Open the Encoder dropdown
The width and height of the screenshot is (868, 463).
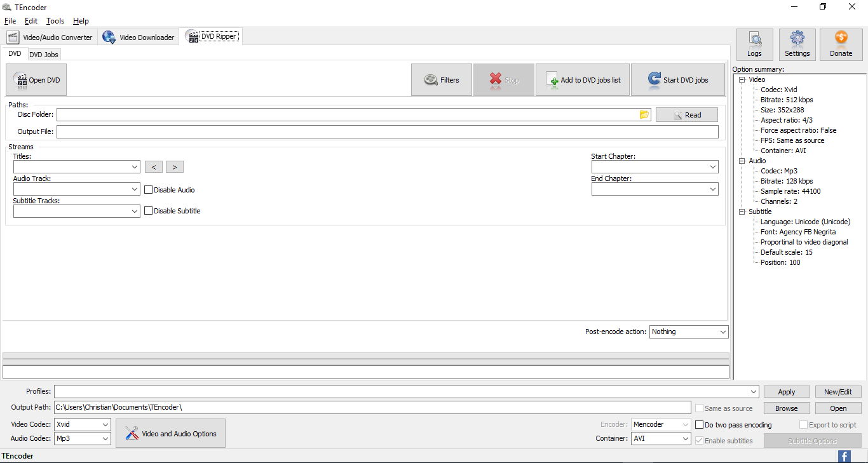tap(661, 424)
